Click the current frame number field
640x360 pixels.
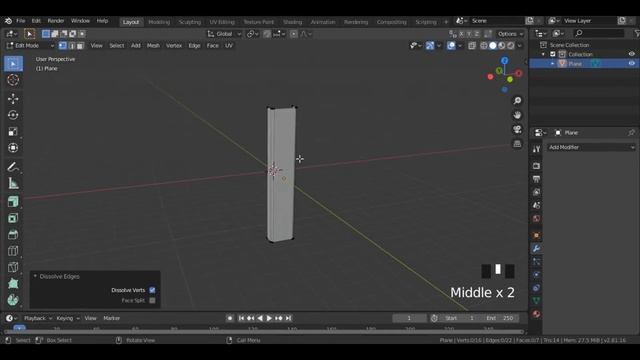tap(409, 318)
